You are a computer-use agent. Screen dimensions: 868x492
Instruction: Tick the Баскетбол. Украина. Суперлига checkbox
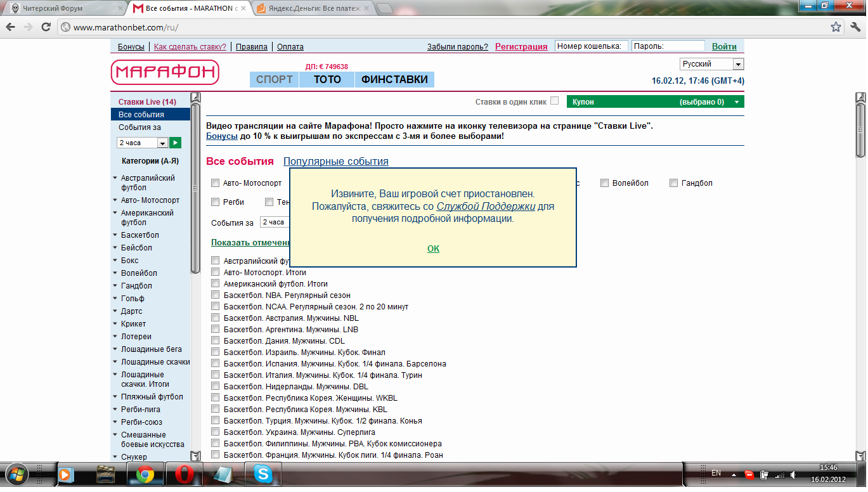(x=215, y=432)
